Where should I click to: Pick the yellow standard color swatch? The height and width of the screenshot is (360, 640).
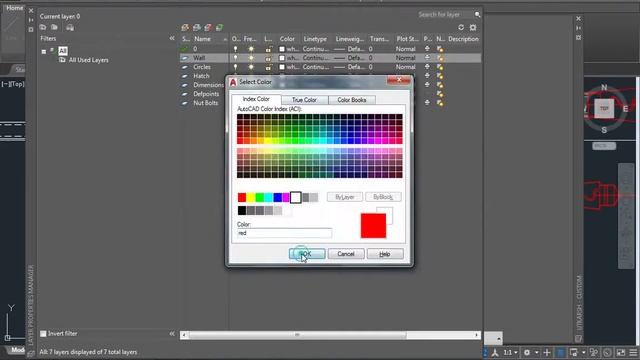[x=251, y=198]
